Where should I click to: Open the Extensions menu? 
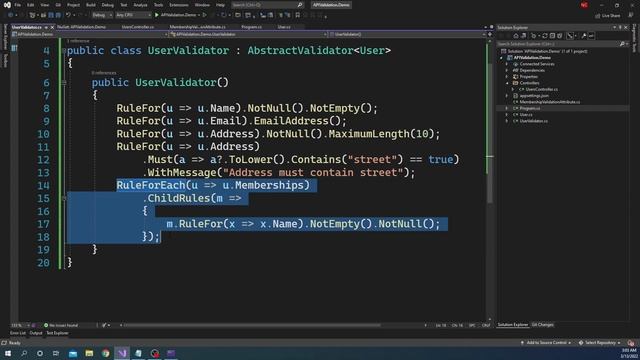(x=179, y=5)
